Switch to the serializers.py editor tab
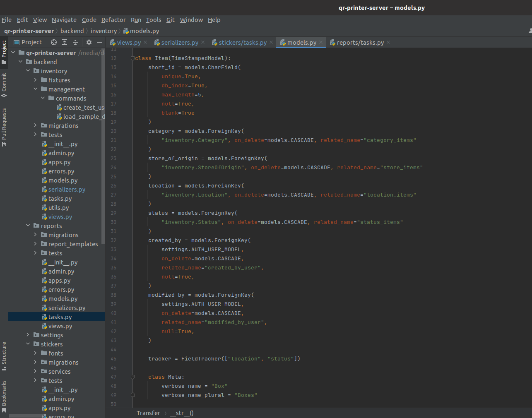The image size is (532, 418). tap(179, 43)
